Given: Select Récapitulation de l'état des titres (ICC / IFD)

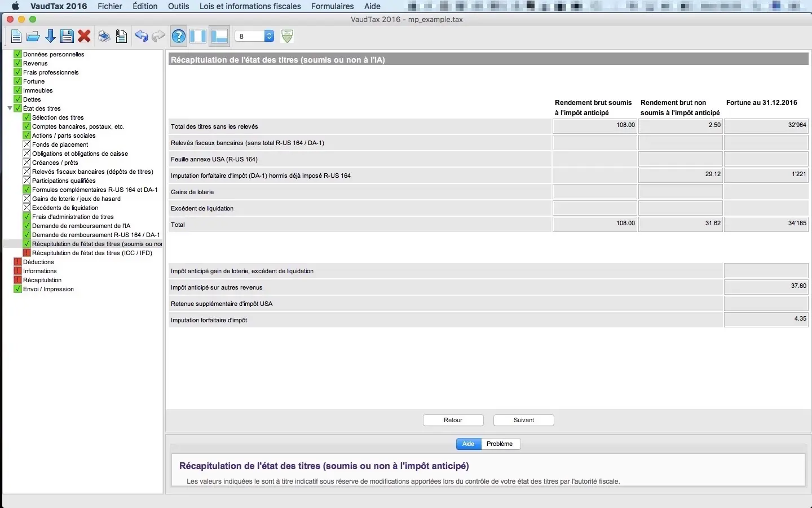Looking at the screenshot, I should 92,253.
